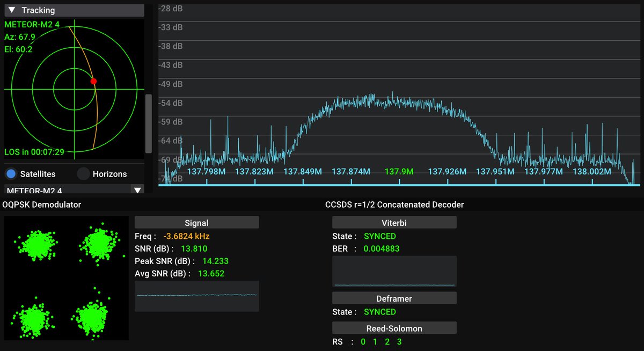Click the tracking panel vertical scrollbar
The height and width of the screenshot is (351, 644).
[x=149, y=123]
